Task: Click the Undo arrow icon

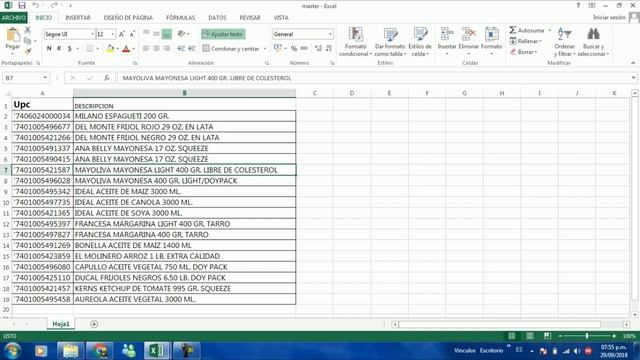Action: (36, 6)
